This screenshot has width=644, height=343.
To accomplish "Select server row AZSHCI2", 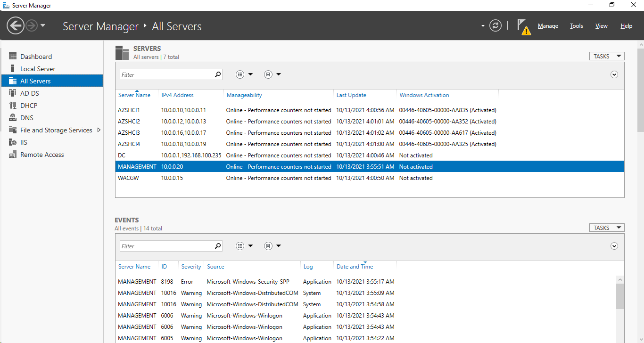I will pos(370,122).
